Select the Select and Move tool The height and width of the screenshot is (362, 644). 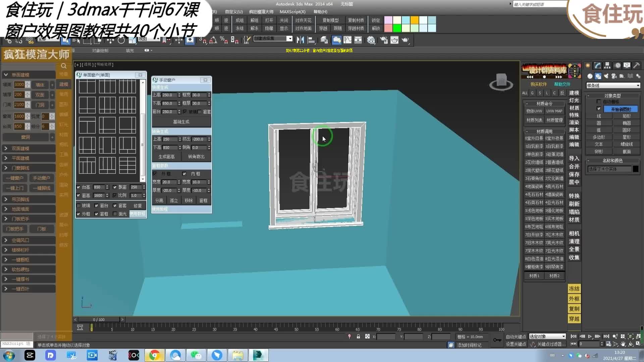(x=111, y=40)
